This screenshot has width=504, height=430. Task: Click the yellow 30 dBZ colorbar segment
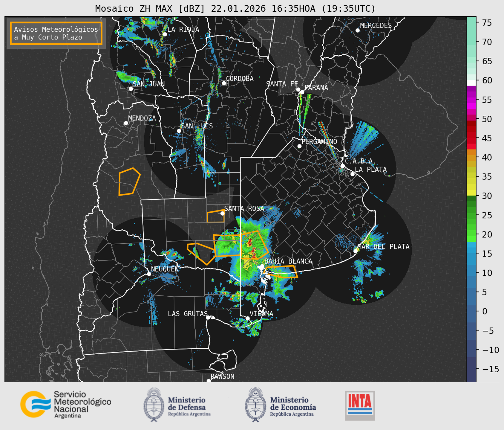471,193
